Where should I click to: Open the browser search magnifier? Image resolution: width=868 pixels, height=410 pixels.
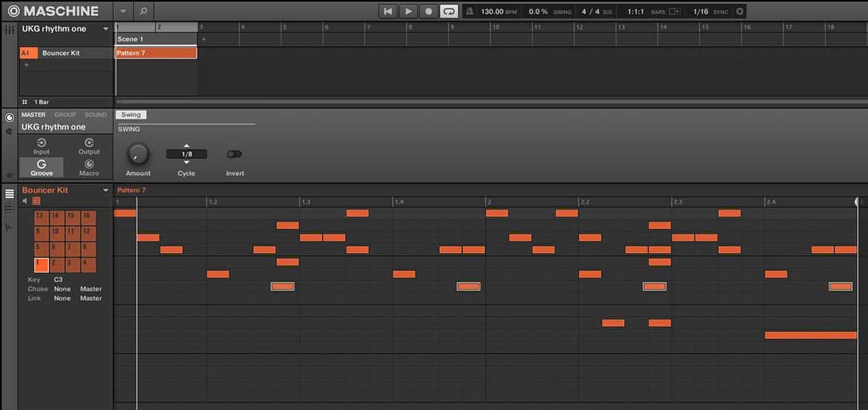[x=143, y=11]
